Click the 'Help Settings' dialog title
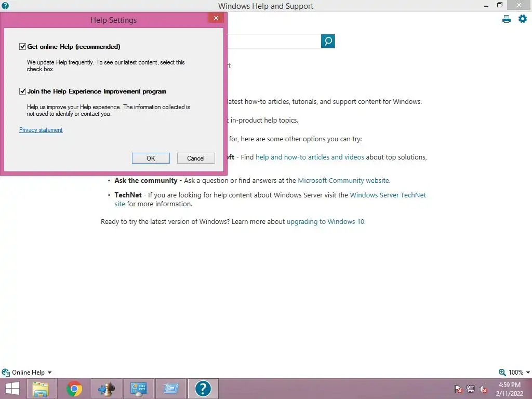 click(x=114, y=20)
